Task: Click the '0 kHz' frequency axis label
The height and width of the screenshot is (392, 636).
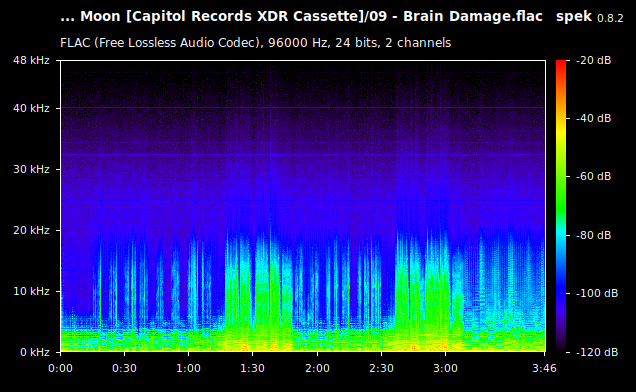Action: coord(35,352)
